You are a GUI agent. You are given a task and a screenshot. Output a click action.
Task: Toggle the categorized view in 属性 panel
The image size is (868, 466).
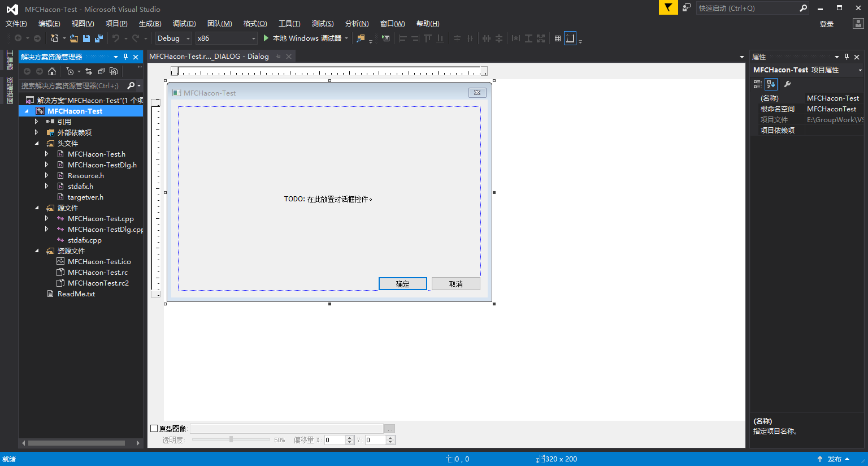point(758,84)
